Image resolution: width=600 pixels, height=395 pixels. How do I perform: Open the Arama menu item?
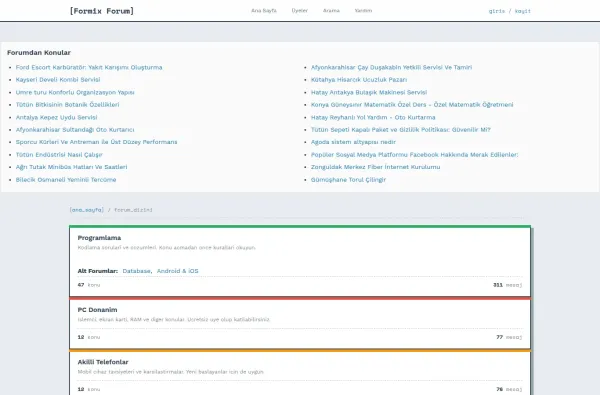pyautogui.click(x=331, y=11)
